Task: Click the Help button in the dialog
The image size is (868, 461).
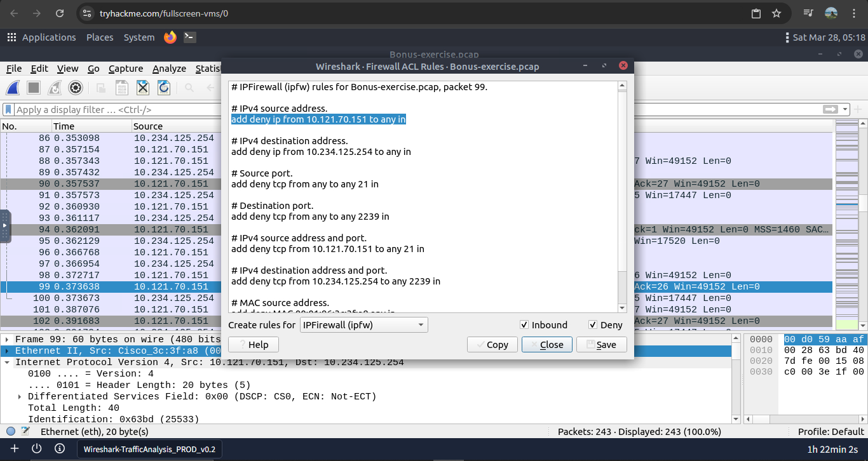Action: [x=254, y=345]
